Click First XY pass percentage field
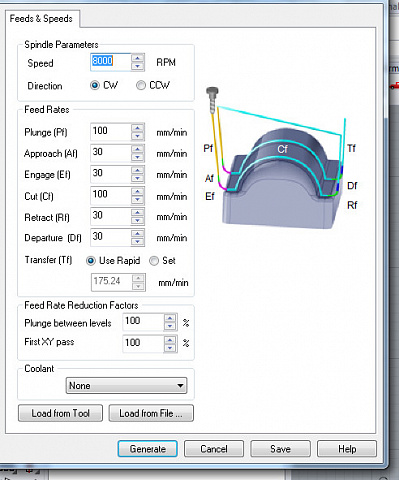 [143, 344]
